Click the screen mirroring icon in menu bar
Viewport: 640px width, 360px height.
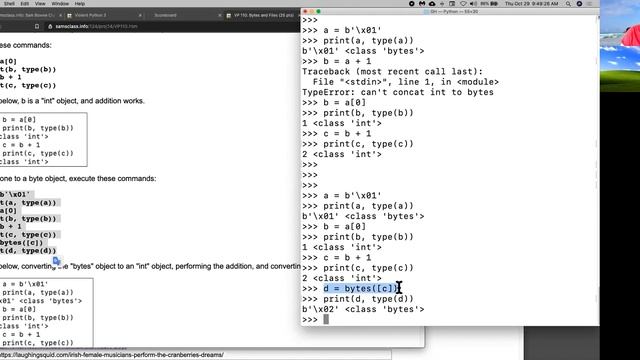click(x=452, y=4)
